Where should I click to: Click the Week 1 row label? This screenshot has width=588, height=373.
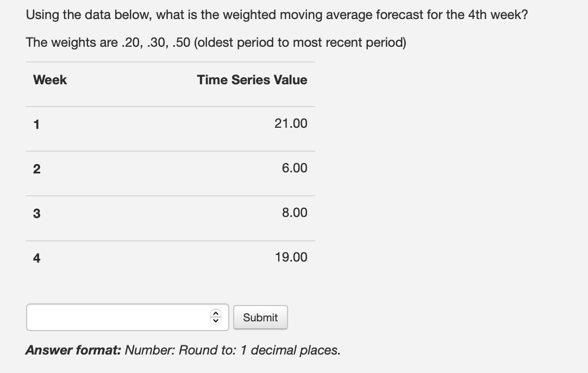coord(36,124)
